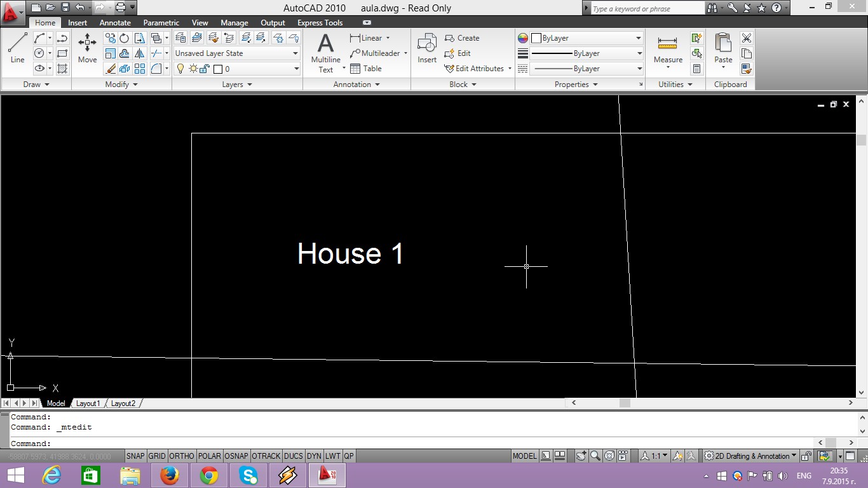
Task: Click the Cut scissors icon
Action: (x=747, y=38)
